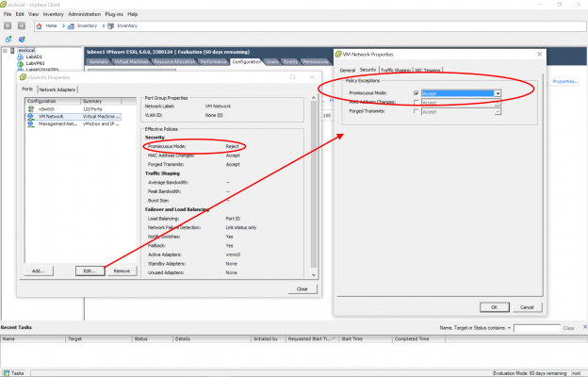This screenshot has width=588, height=377.
Task: Switch to Traffic Shaping tab
Action: 396,70
